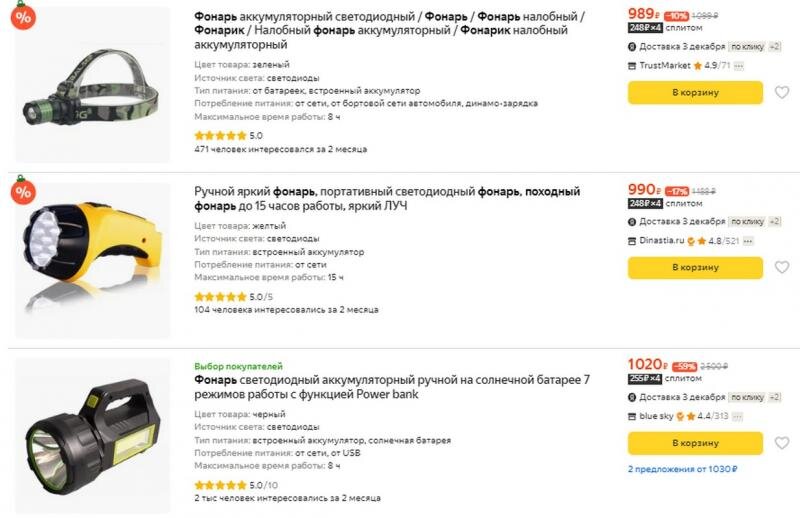Favorite the solar Power bank flashlight

click(x=782, y=443)
